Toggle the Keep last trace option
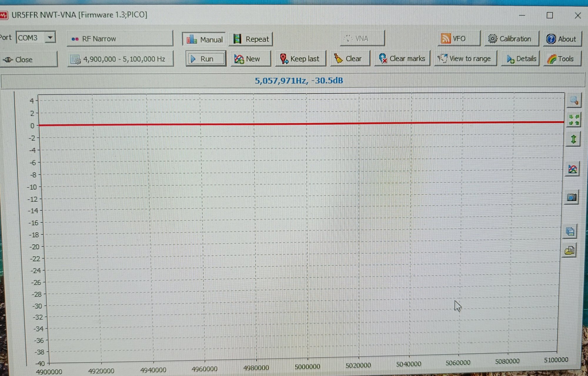Viewport: 588px width, 376px height. pos(300,59)
